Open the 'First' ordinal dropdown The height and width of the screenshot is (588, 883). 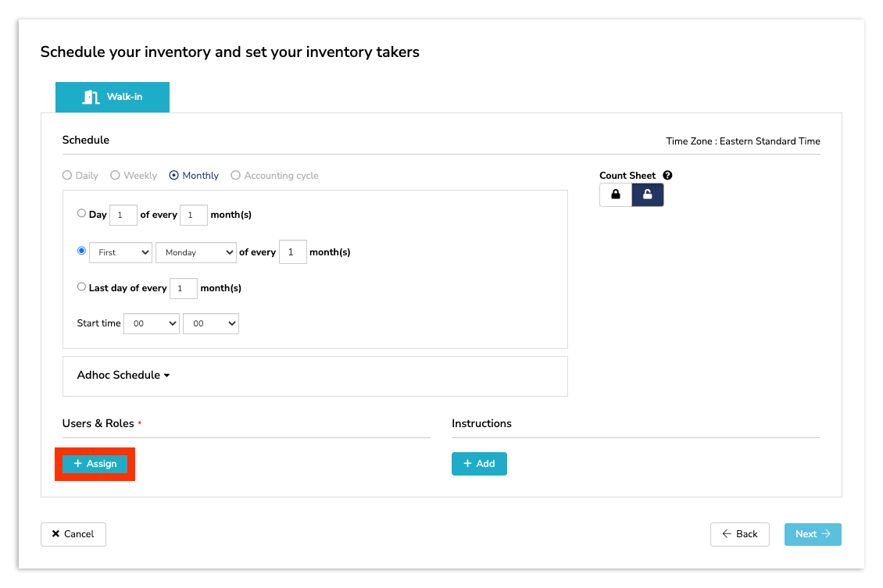click(120, 252)
